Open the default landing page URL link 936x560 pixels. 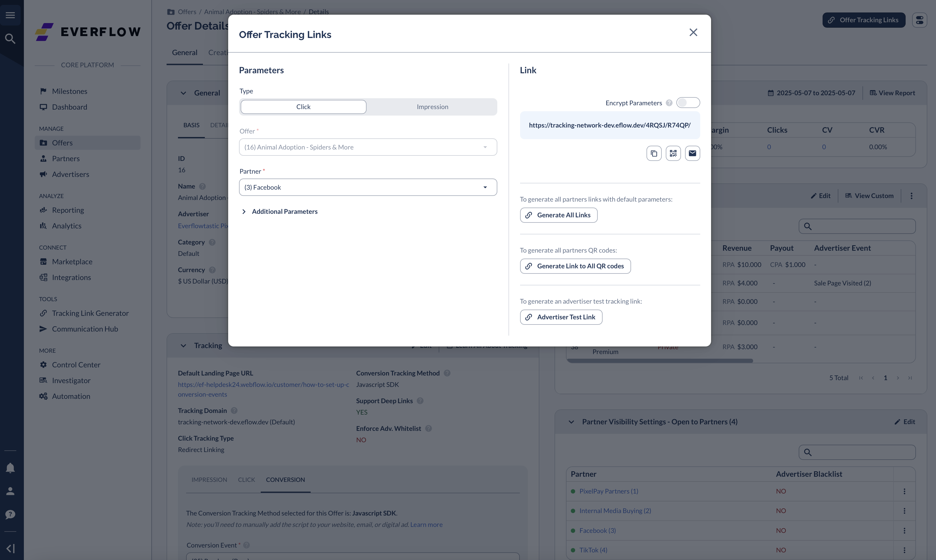point(263,389)
